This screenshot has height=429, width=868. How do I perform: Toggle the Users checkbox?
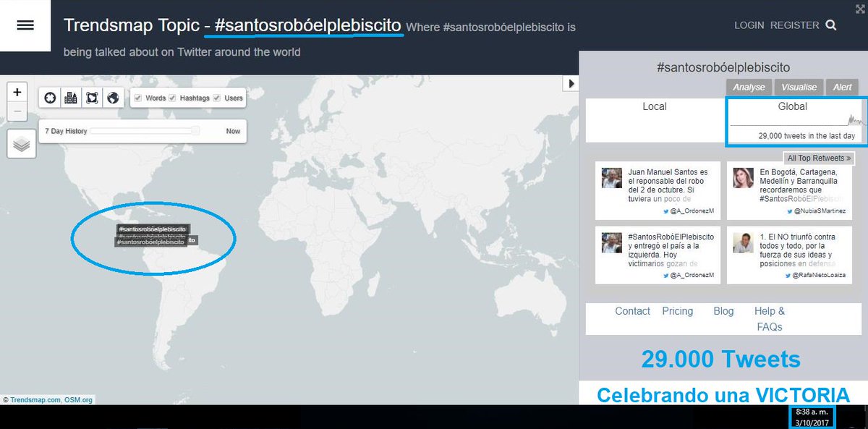coord(216,98)
